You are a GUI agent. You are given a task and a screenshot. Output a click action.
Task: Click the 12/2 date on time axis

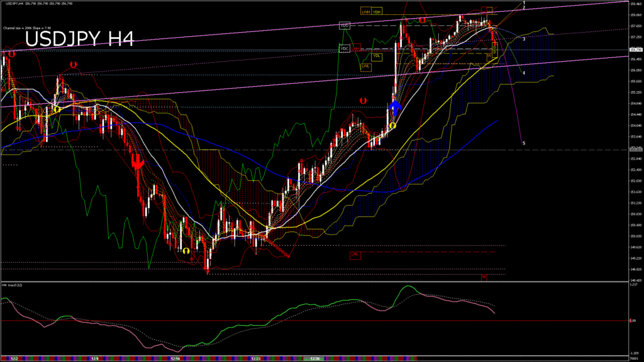tap(13, 358)
